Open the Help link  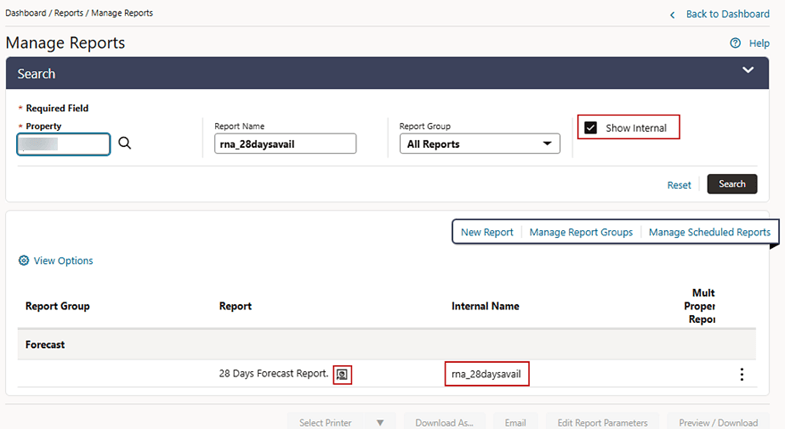[759, 43]
